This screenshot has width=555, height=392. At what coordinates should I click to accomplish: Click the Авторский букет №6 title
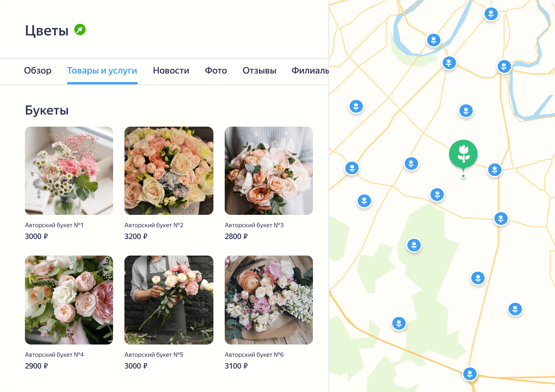point(254,355)
